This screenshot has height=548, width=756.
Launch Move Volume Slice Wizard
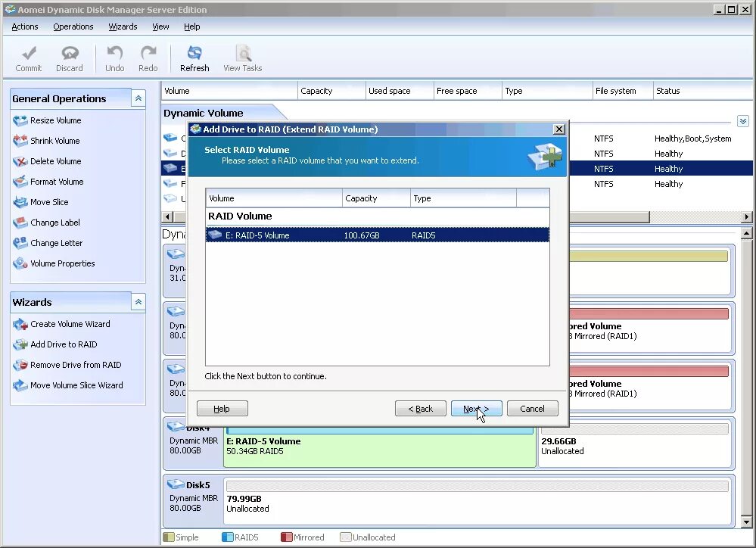[68, 385]
